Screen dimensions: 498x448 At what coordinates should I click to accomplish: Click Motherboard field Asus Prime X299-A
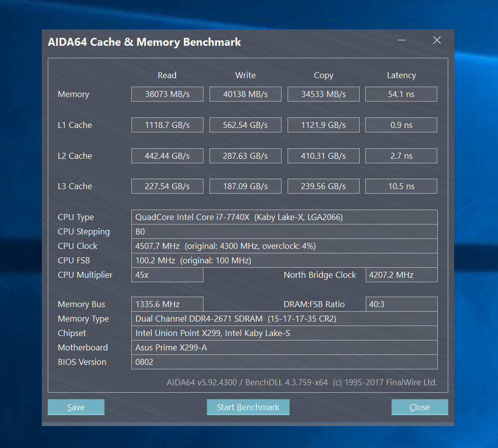tap(285, 347)
